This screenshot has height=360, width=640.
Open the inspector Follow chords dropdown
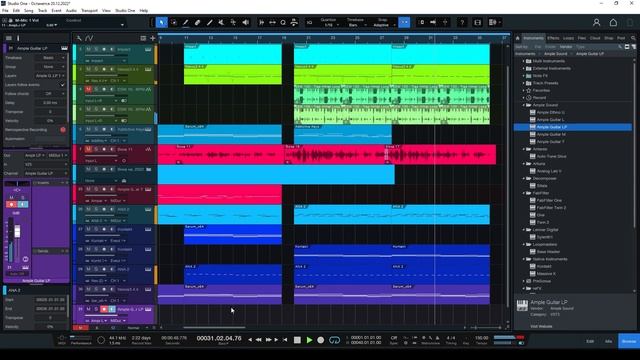click(50, 94)
